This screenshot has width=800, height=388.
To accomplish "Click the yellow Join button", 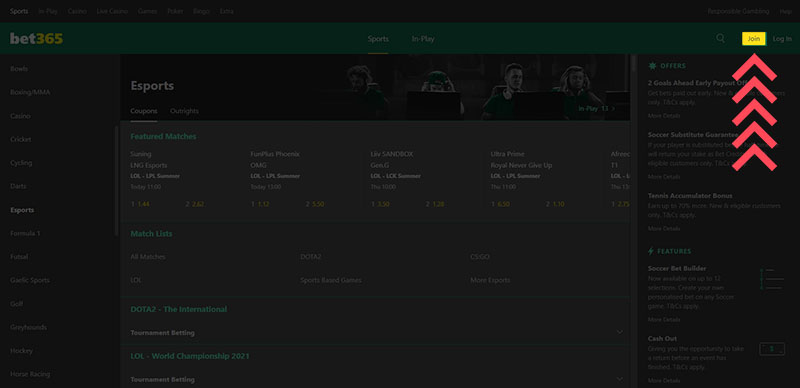I will 754,39.
